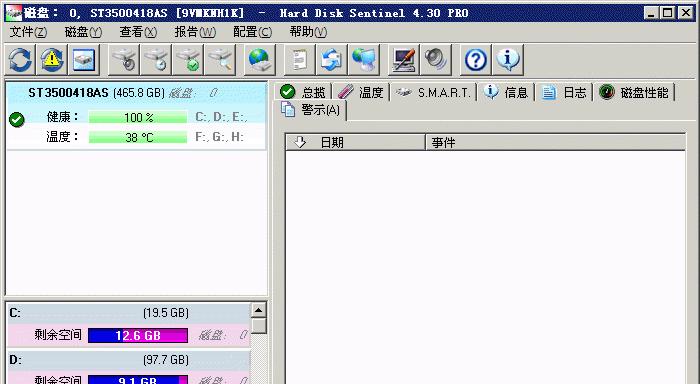The image size is (700, 384).
Task: Click the green check status icon beside 健康
Action: click(17, 119)
